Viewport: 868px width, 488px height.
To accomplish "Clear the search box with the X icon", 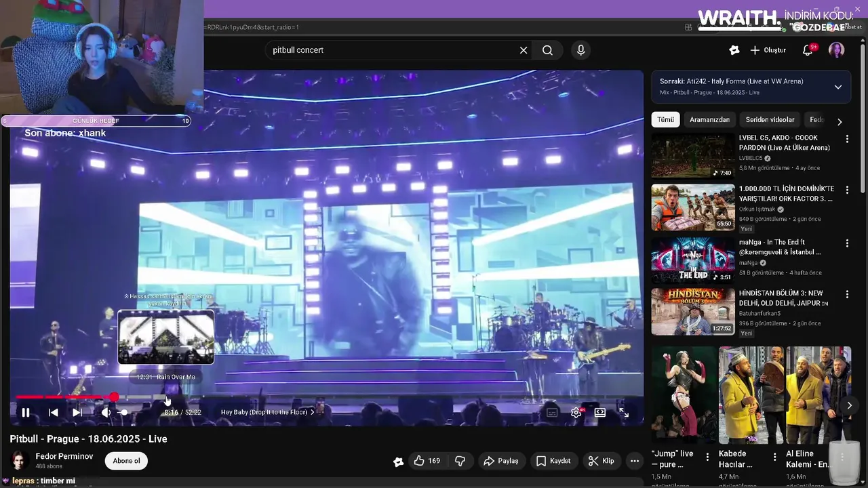I will point(524,50).
